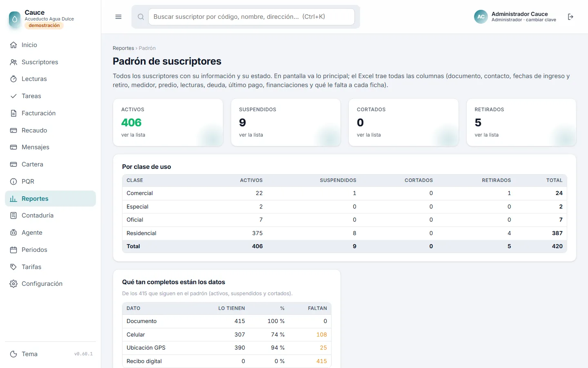Open the Contaduría menu item
588x368 pixels.
tap(50, 215)
